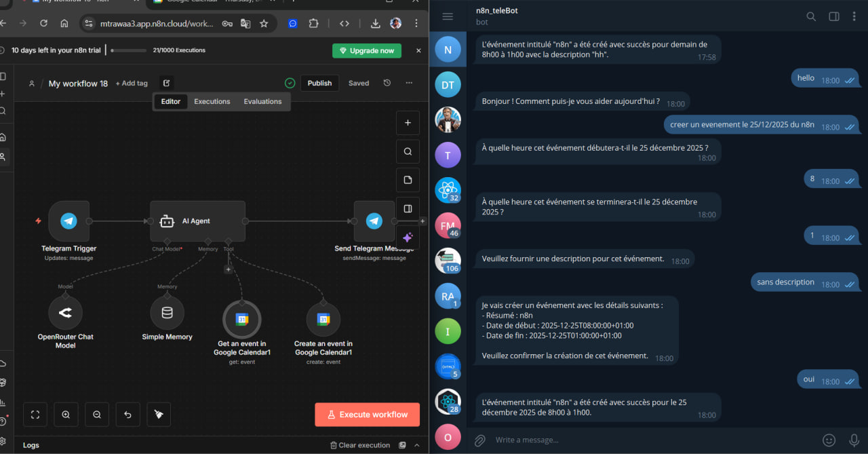The width and height of the screenshot is (868, 454).
Task: Toggle the Telegram side panel view
Action: [x=834, y=16]
